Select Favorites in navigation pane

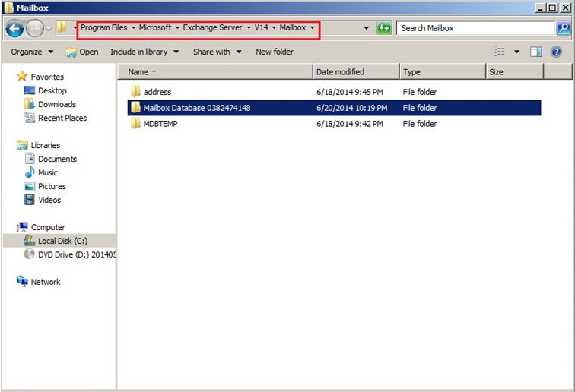(x=47, y=77)
